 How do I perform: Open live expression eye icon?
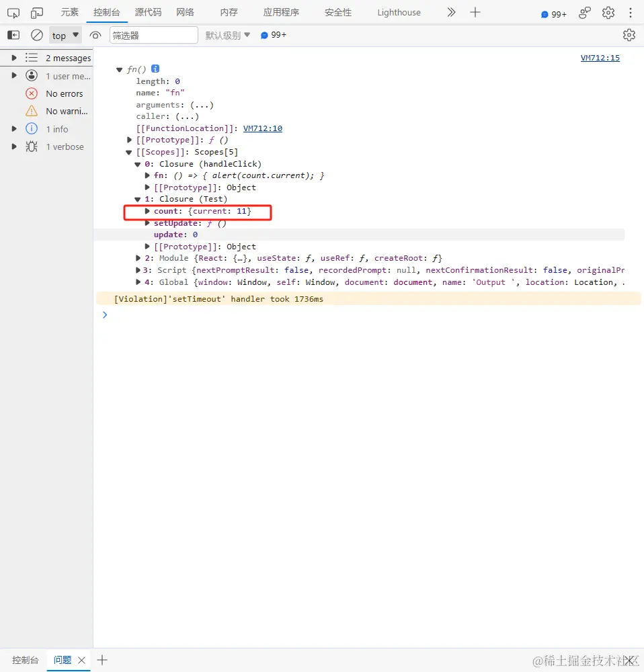pyautogui.click(x=95, y=35)
